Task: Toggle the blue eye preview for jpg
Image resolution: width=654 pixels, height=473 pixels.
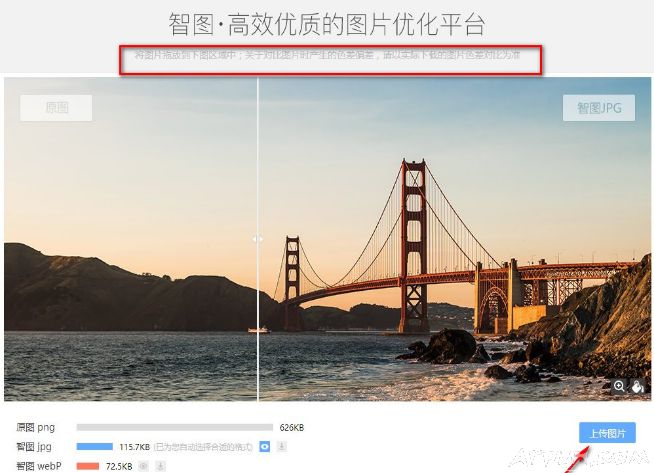Action: click(x=264, y=447)
